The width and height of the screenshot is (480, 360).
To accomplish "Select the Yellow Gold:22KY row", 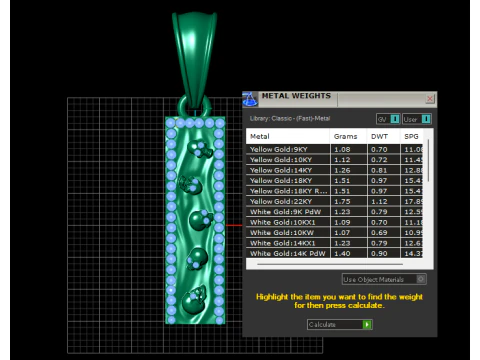I will coord(335,201).
